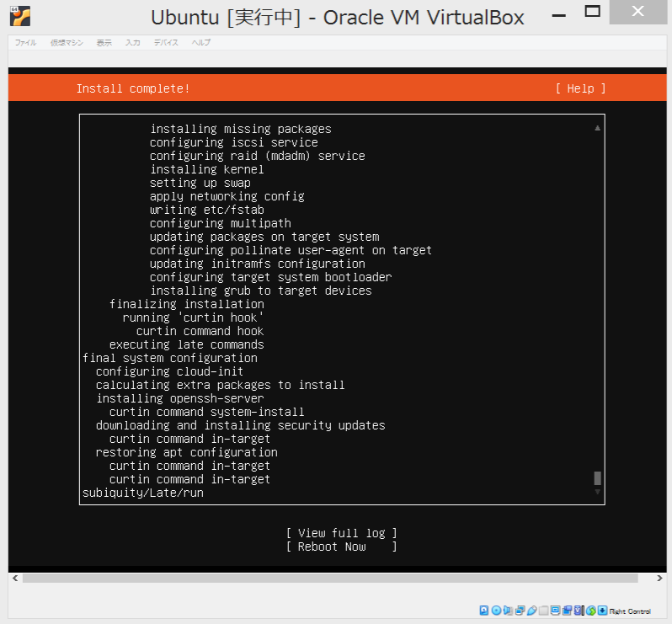Click the 'configuring cloud-init' log line
Screen dimensions: 672x624
coord(170,371)
